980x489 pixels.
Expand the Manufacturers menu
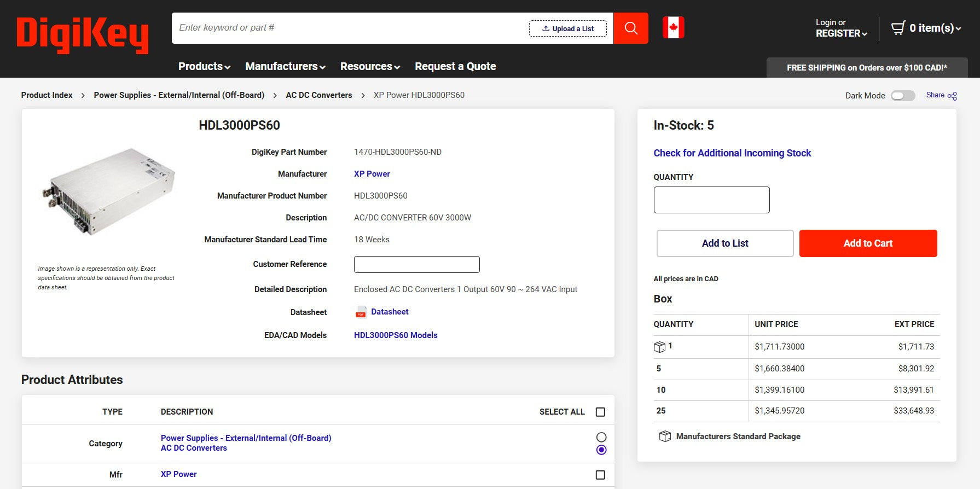(285, 66)
